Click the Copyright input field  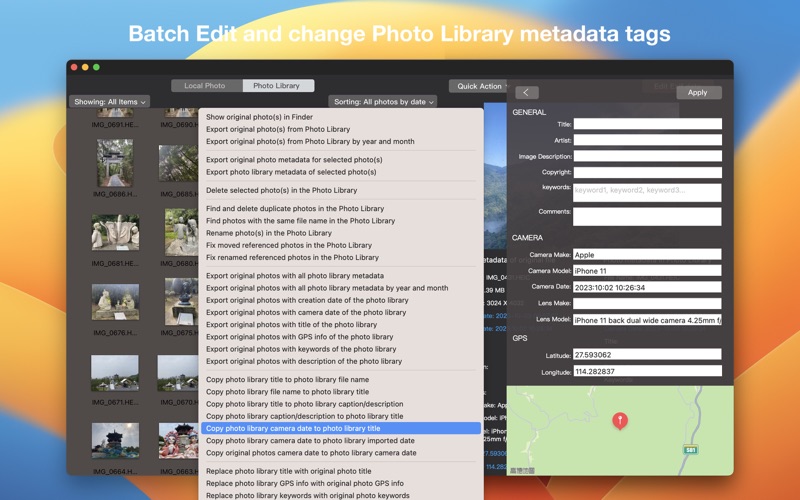coord(647,172)
